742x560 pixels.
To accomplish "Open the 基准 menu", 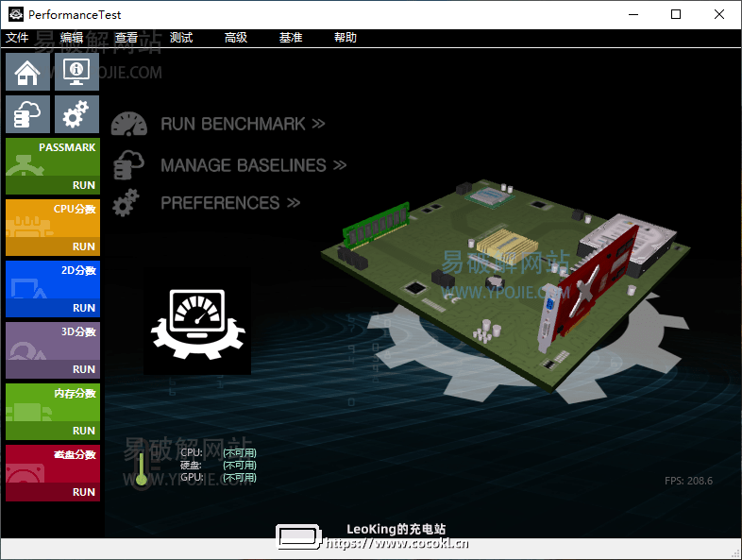I will point(291,38).
